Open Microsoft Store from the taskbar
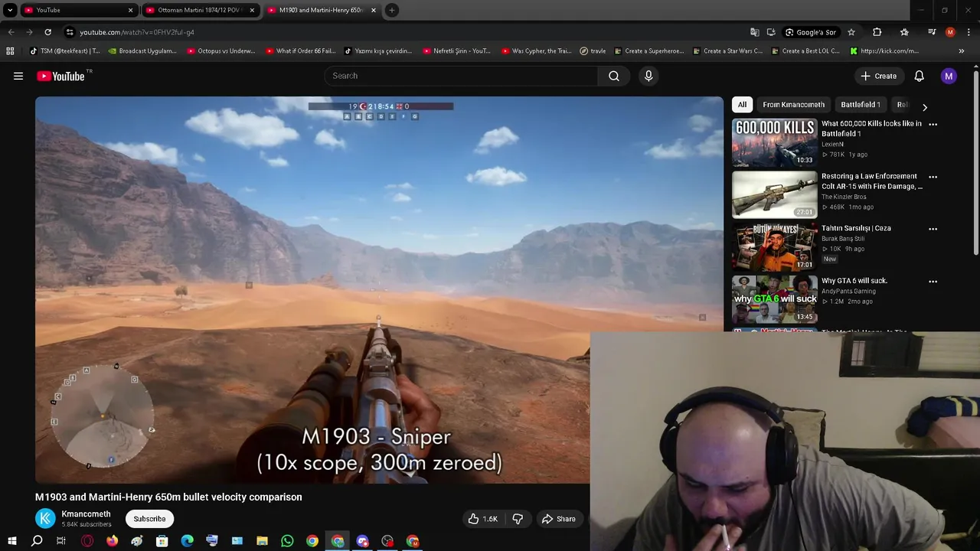This screenshot has height=551, width=980. (162, 541)
